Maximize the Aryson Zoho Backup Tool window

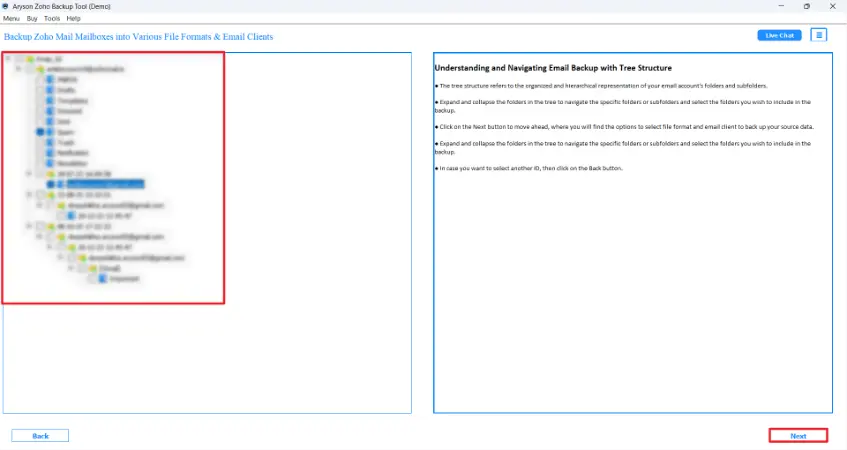coord(806,6)
